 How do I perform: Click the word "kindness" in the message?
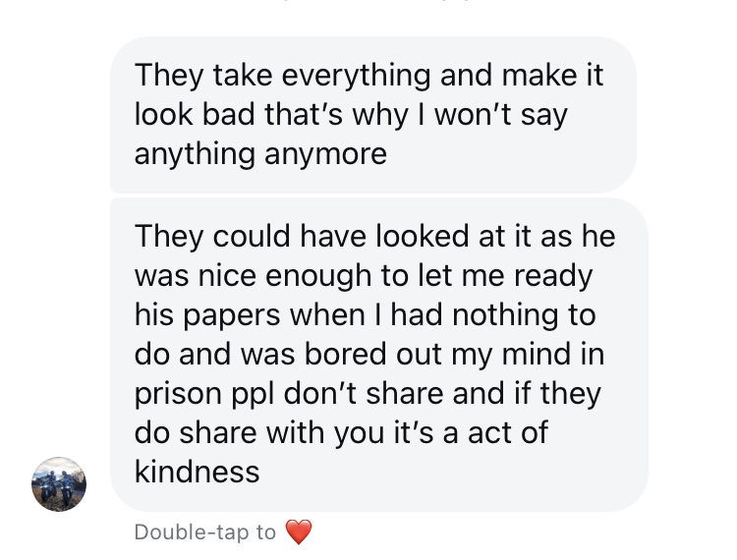(197, 472)
